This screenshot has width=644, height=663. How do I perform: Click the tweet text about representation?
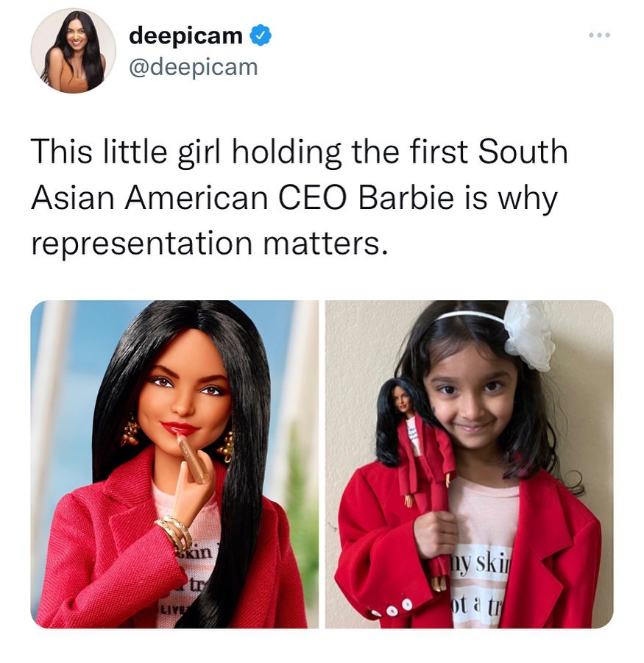[299, 197]
